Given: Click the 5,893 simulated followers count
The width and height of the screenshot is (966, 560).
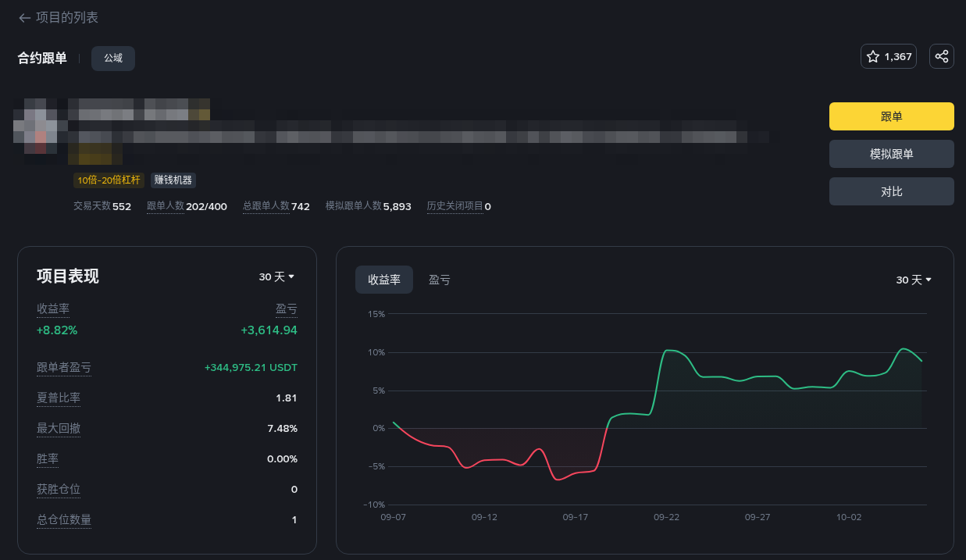Looking at the screenshot, I should [397, 206].
